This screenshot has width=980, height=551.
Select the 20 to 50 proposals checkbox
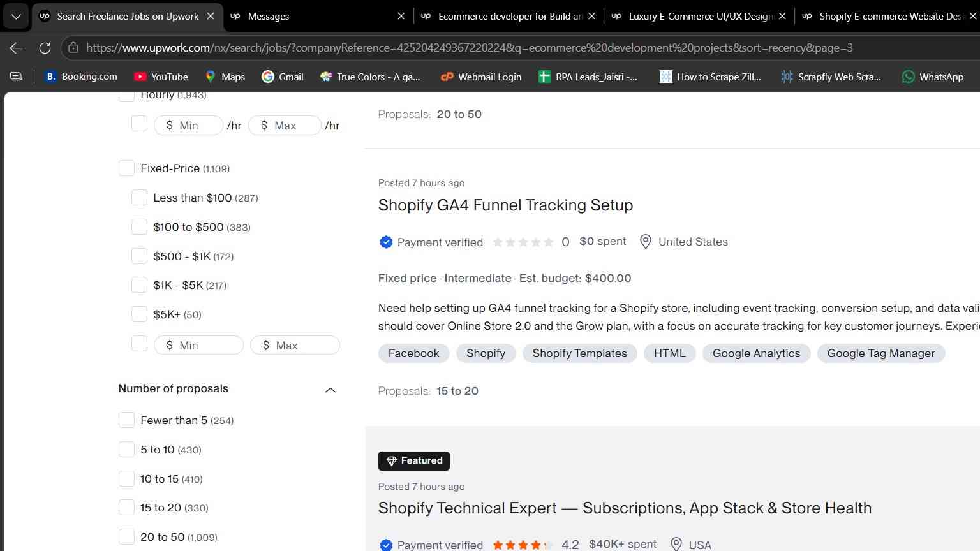pos(126,537)
